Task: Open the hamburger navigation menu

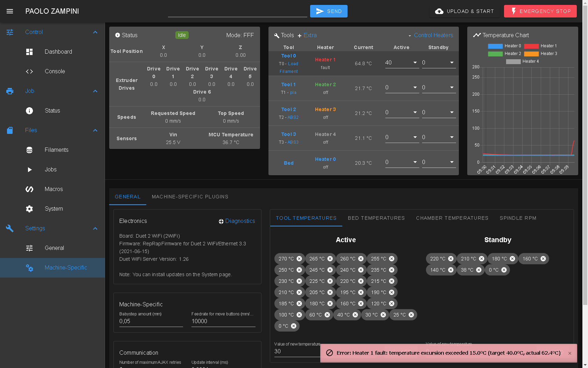Action: click(x=10, y=11)
